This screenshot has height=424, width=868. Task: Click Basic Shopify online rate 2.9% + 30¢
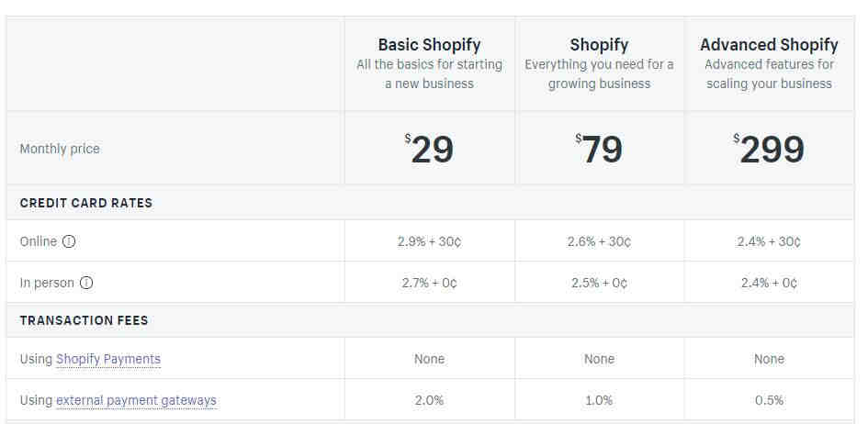click(429, 241)
